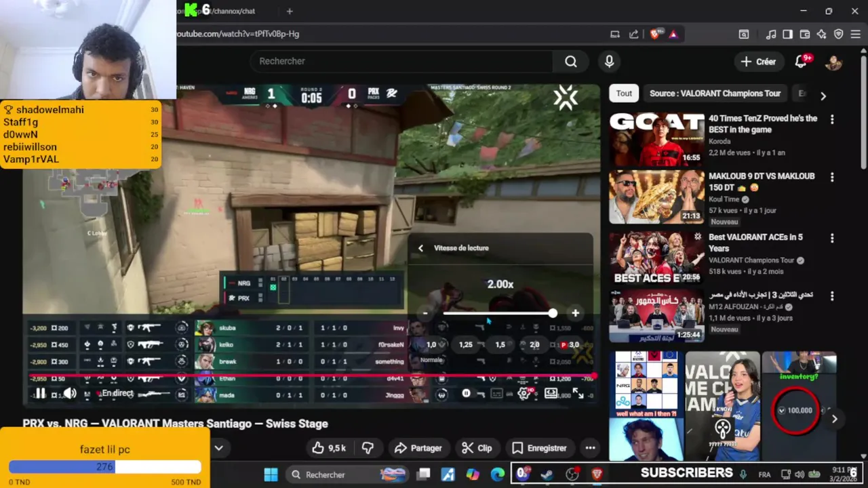
Task: Open the MAKLOUB 9 DT VS MAKLOUB video title
Action: coord(762,182)
